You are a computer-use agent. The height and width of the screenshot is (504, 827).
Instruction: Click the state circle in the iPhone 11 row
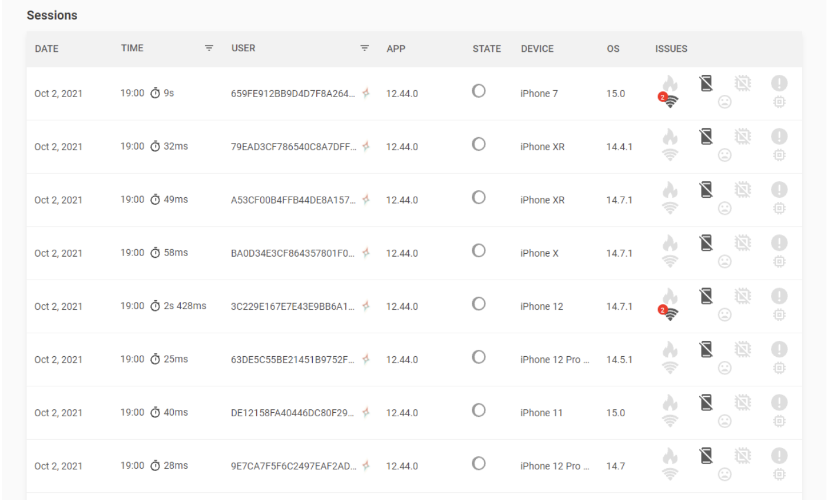click(x=479, y=410)
